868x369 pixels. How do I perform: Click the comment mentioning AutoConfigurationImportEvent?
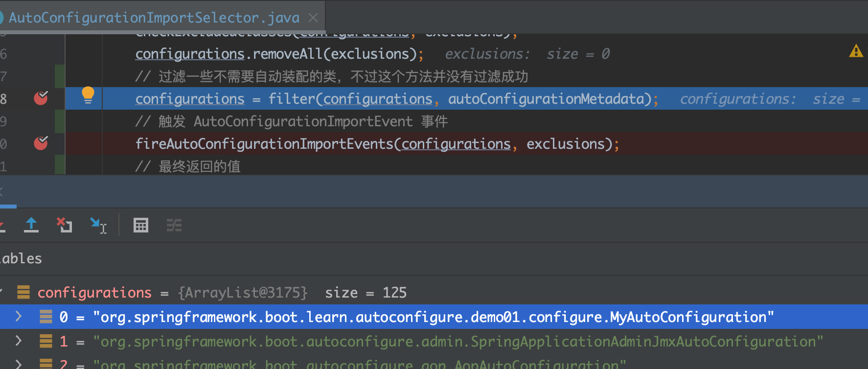click(292, 121)
